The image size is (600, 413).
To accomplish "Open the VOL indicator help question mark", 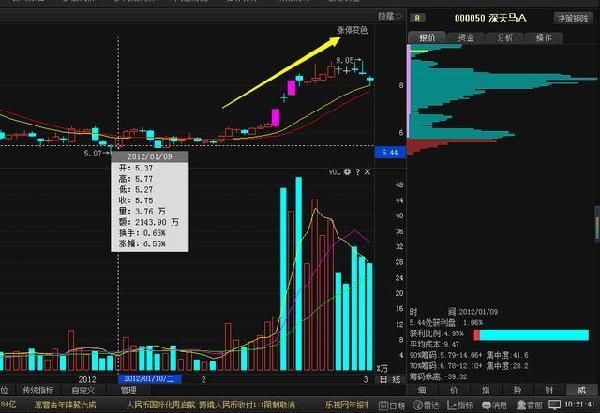I will coord(357,172).
